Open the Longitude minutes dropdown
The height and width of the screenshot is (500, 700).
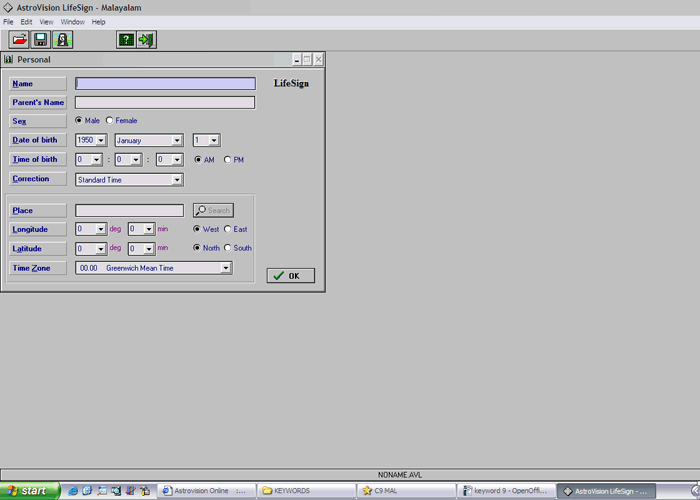pos(149,229)
